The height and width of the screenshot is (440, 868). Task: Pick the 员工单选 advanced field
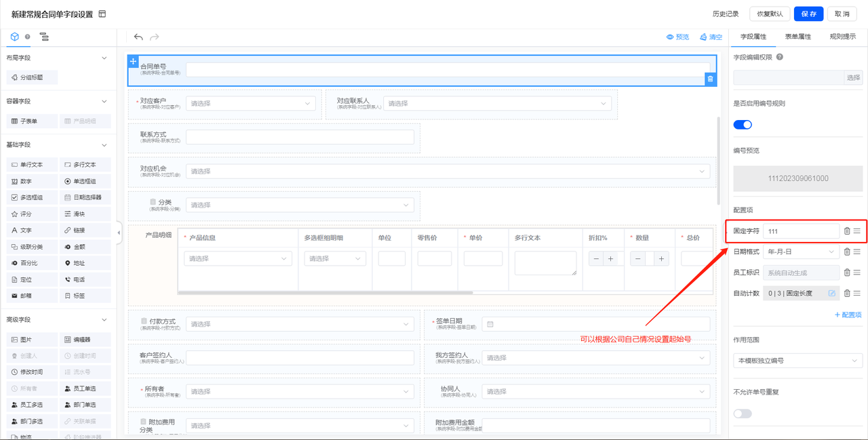click(x=85, y=388)
